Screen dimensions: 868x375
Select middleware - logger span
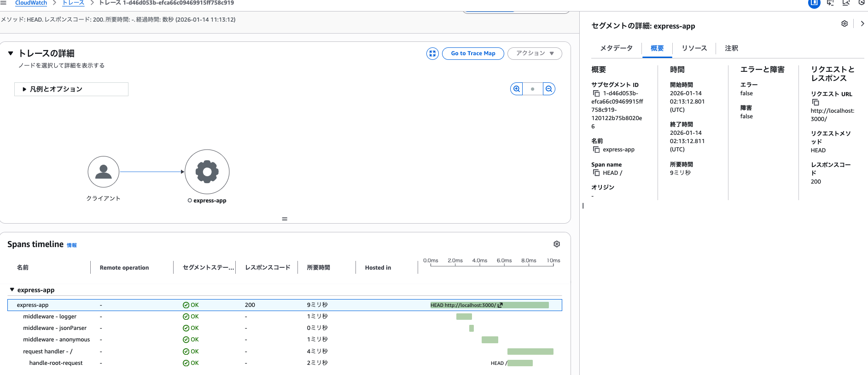pos(50,317)
